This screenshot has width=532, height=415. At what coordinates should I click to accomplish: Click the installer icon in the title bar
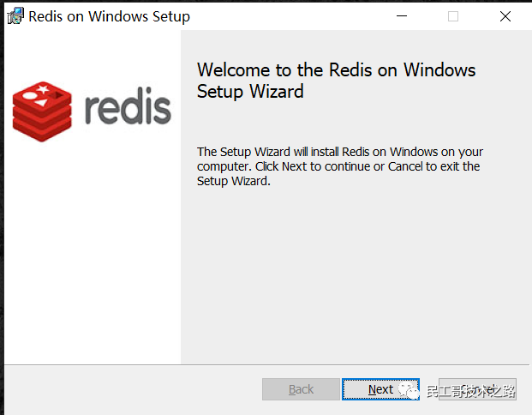tap(15, 16)
